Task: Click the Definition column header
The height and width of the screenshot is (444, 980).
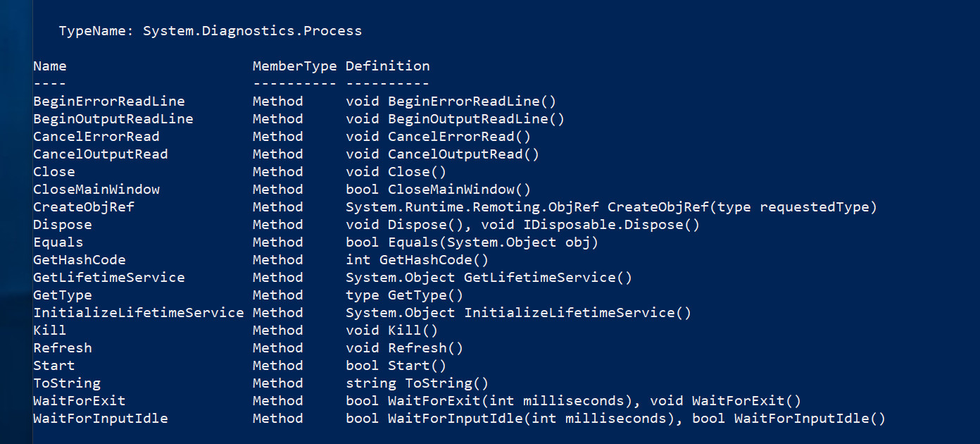Action: coord(387,66)
